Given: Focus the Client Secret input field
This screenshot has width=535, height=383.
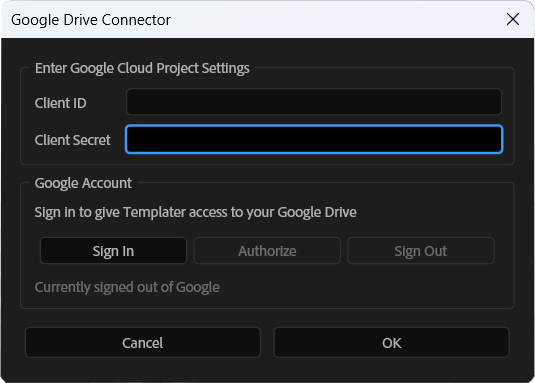Looking at the screenshot, I should (314, 139).
